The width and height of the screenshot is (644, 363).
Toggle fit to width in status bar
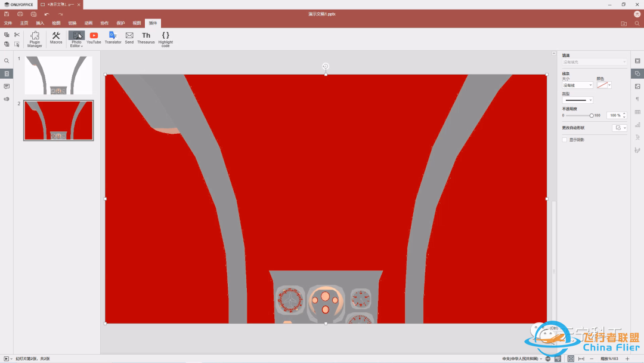tap(581, 358)
